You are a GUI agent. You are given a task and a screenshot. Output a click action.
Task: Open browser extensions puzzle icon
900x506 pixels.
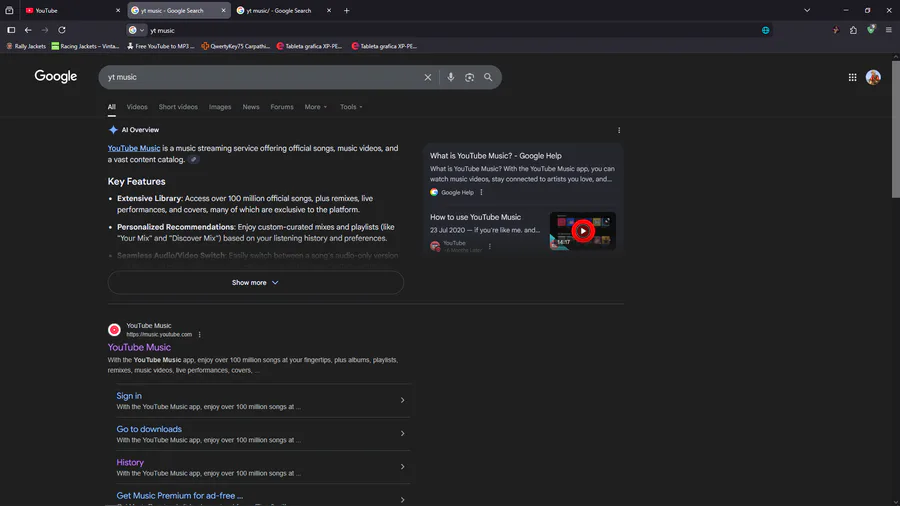[x=854, y=30]
